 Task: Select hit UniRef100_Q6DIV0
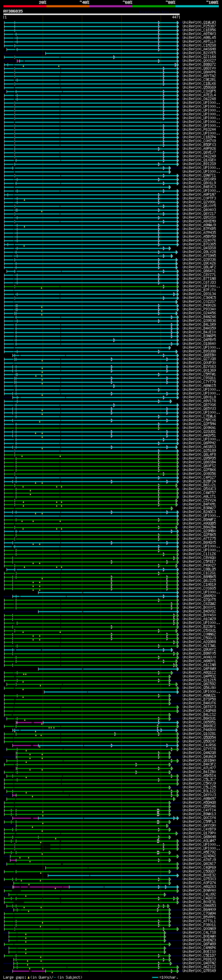[x=199, y=68]
